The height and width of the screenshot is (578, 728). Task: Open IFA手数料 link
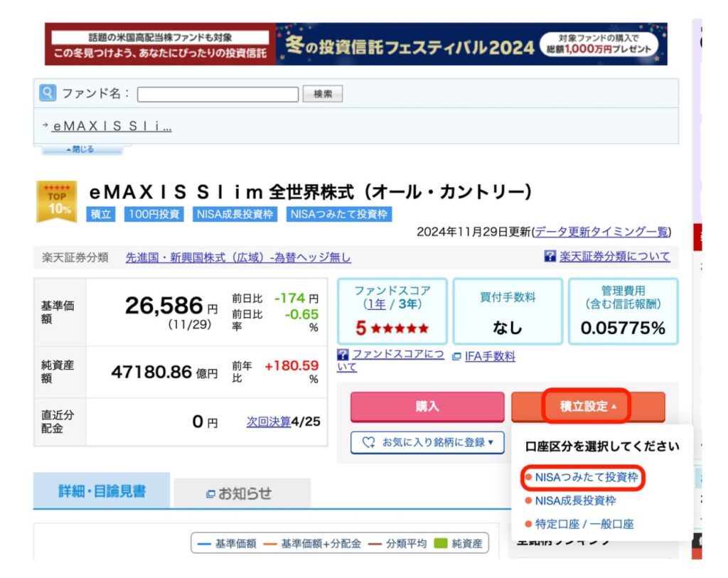tap(490, 357)
